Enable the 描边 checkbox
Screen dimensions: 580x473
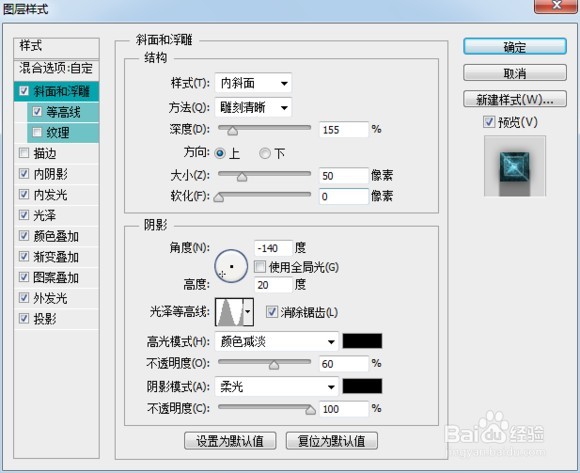tap(24, 153)
